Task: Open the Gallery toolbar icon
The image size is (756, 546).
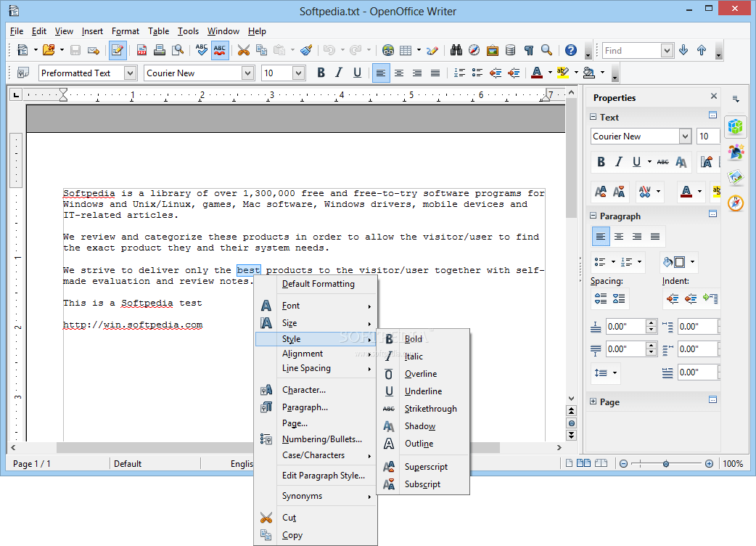Action: (492, 50)
